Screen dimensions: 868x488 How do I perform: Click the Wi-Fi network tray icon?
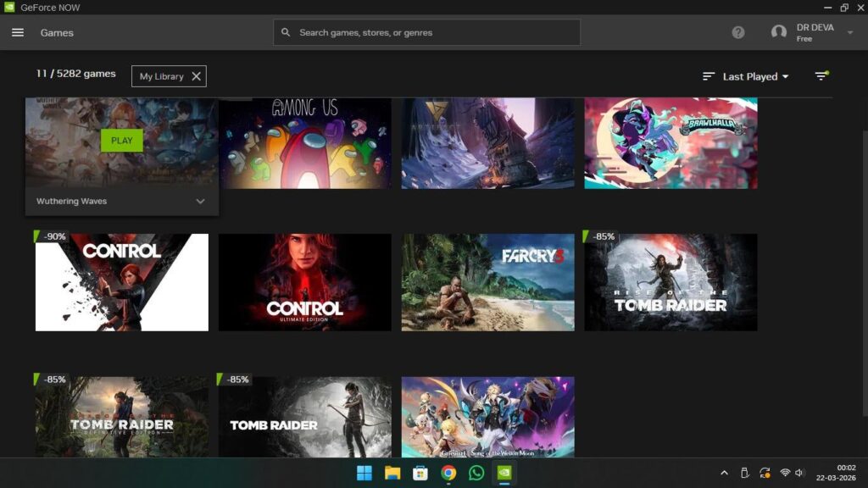tap(785, 473)
